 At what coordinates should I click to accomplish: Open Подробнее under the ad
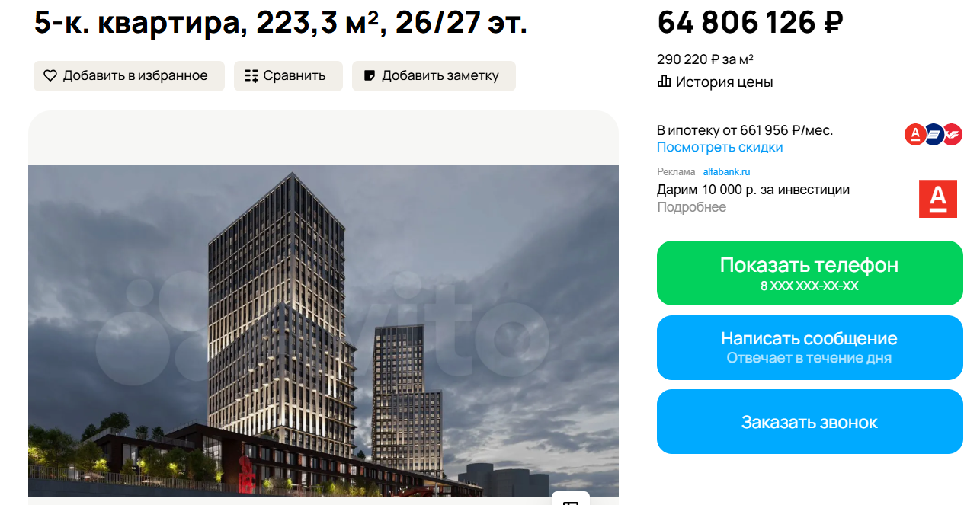tap(692, 207)
